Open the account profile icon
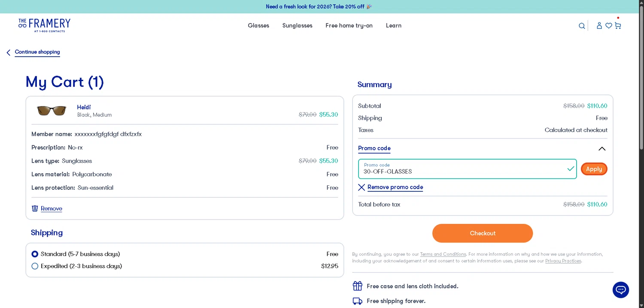This screenshot has height=308, width=644. pyautogui.click(x=599, y=26)
